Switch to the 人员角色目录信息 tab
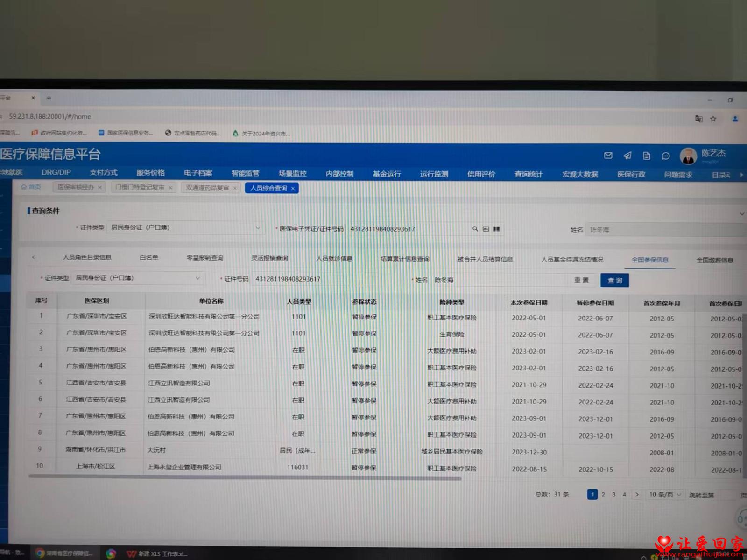 [87, 257]
